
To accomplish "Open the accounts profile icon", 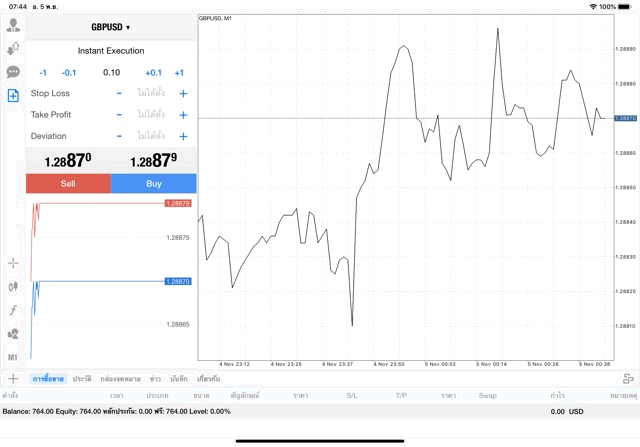I will click(x=13, y=25).
